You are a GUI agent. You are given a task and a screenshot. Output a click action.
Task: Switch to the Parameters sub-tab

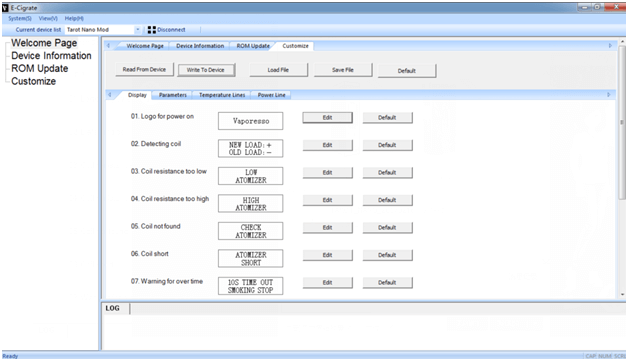[x=173, y=95]
